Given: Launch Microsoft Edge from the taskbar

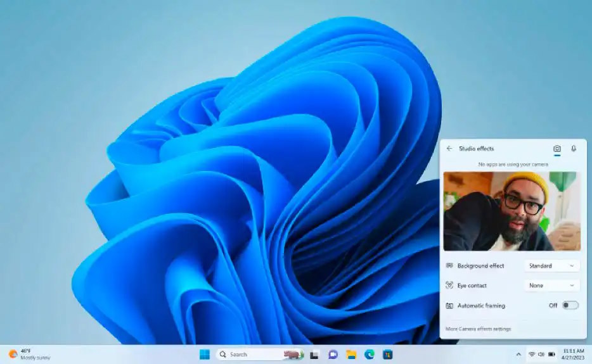Looking at the screenshot, I should (370, 355).
